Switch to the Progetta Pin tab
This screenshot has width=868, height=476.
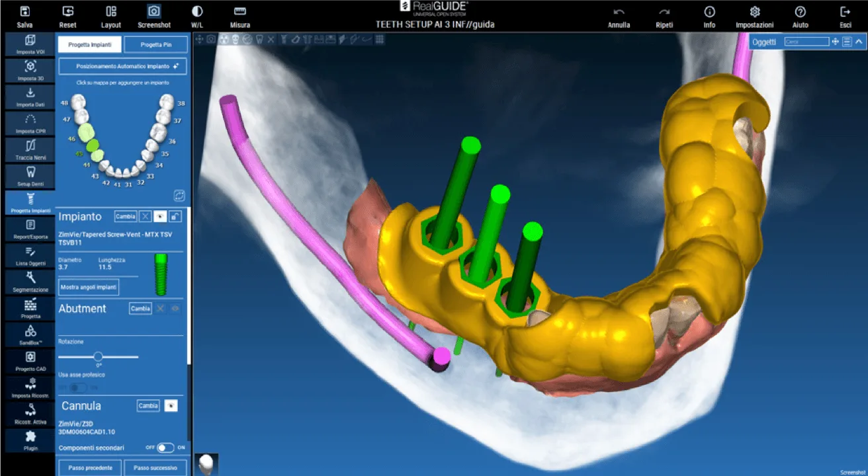pos(156,44)
